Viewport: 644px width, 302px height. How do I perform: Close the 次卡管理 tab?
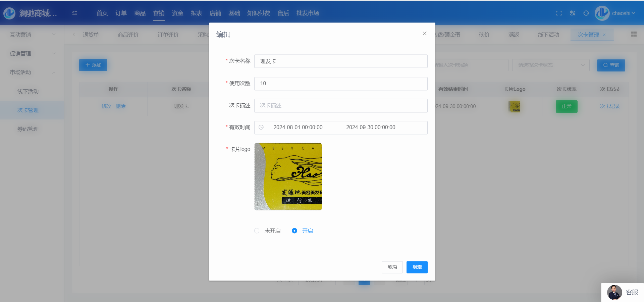point(604,35)
